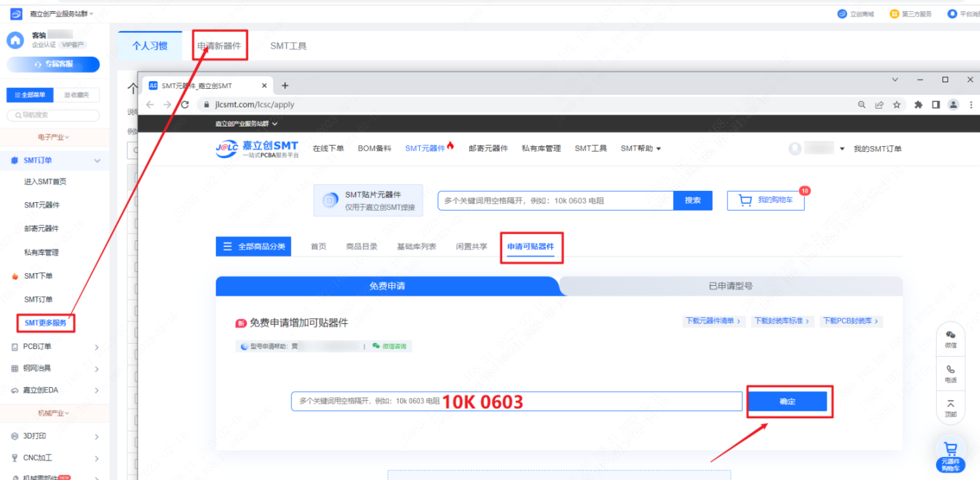The width and height of the screenshot is (980, 480).
Task: Click the 下载元器件清单 link
Action: [713, 321]
